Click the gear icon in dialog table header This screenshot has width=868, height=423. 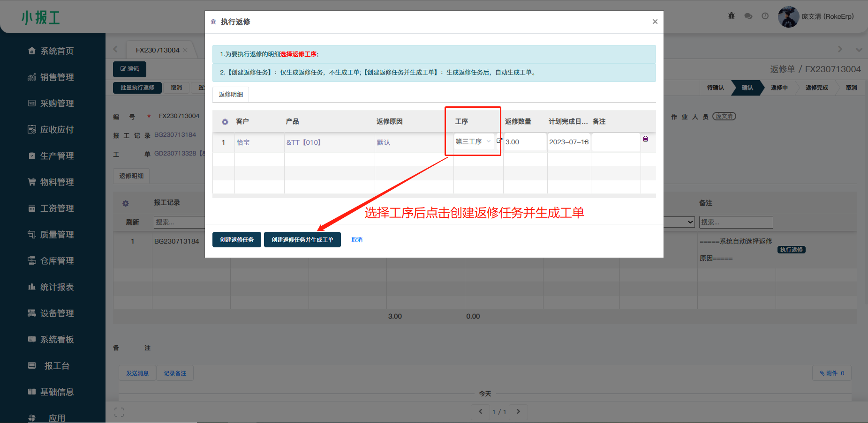pyautogui.click(x=225, y=122)
